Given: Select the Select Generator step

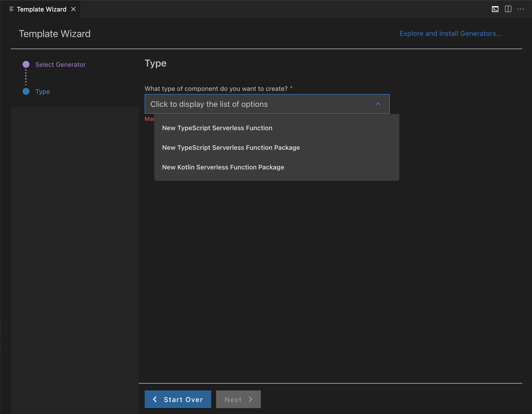Looking at the screenshot, I should (x=60, y=64).
